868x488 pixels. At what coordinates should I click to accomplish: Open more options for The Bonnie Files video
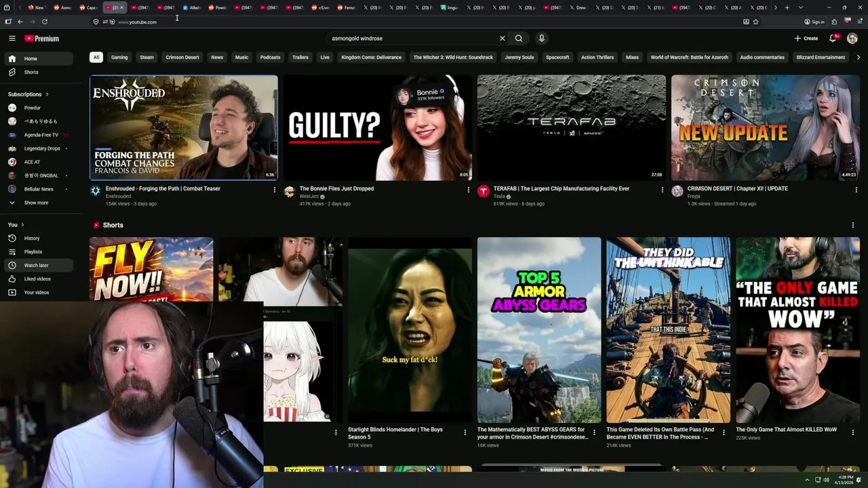pos(468,190)
